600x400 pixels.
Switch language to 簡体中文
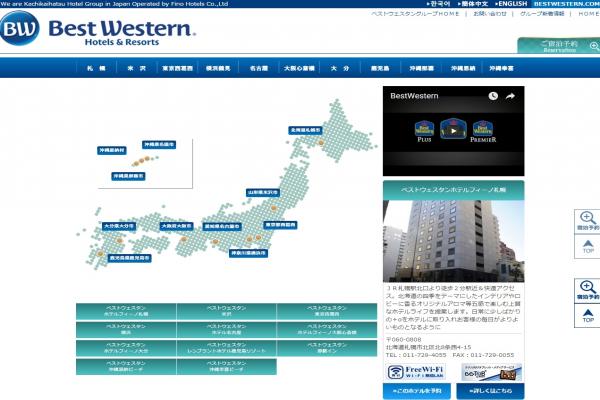coord(473,4)
